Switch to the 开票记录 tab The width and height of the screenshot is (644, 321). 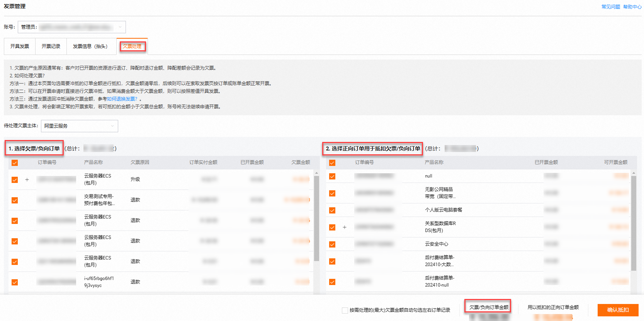coord(51,46)
